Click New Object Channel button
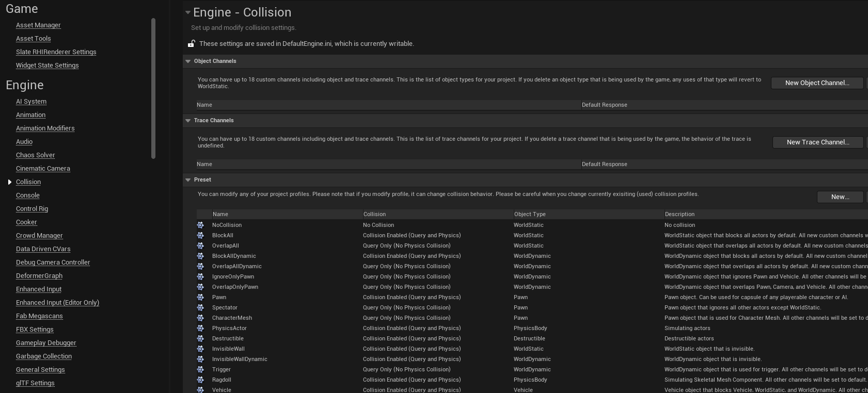The height and width of the screenshot is (393, 868). pyautogui.click(x=817, y=83)
